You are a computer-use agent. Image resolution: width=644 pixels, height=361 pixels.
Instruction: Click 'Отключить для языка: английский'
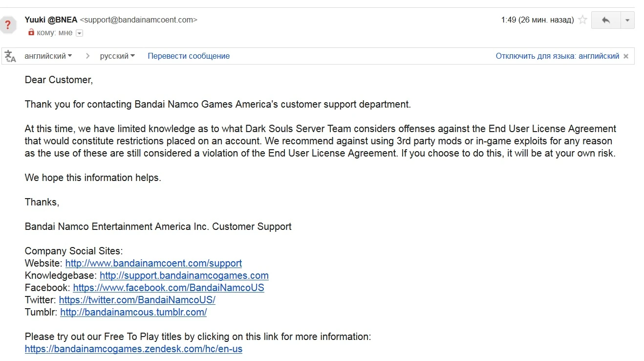tap(557, 56)
